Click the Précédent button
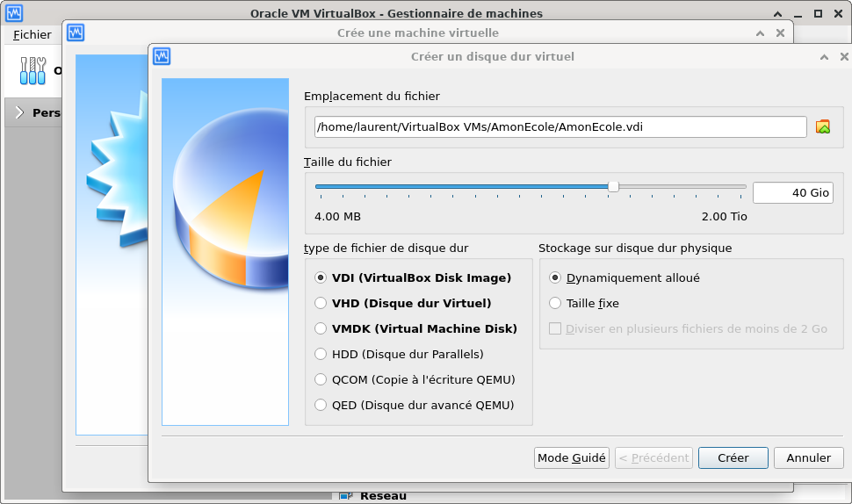This screenshot has width=852, height=504. pyautogui.click(x=653, y=457)
